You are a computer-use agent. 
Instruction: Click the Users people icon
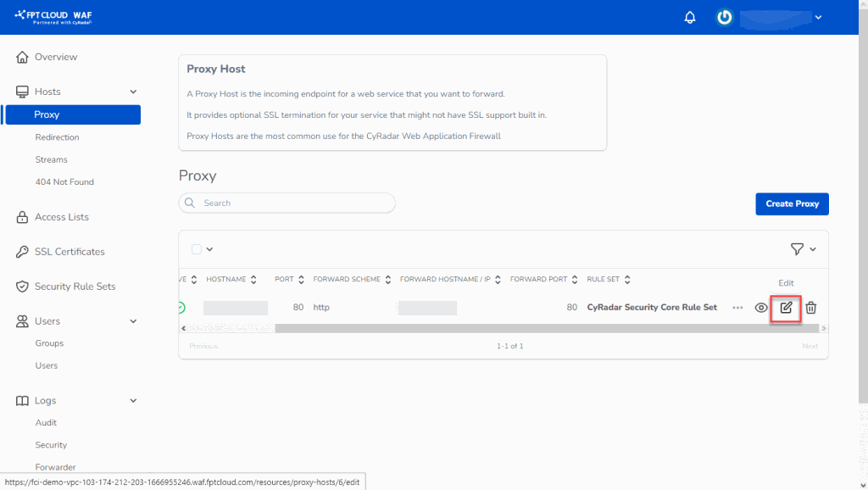[x=22, y=321]
